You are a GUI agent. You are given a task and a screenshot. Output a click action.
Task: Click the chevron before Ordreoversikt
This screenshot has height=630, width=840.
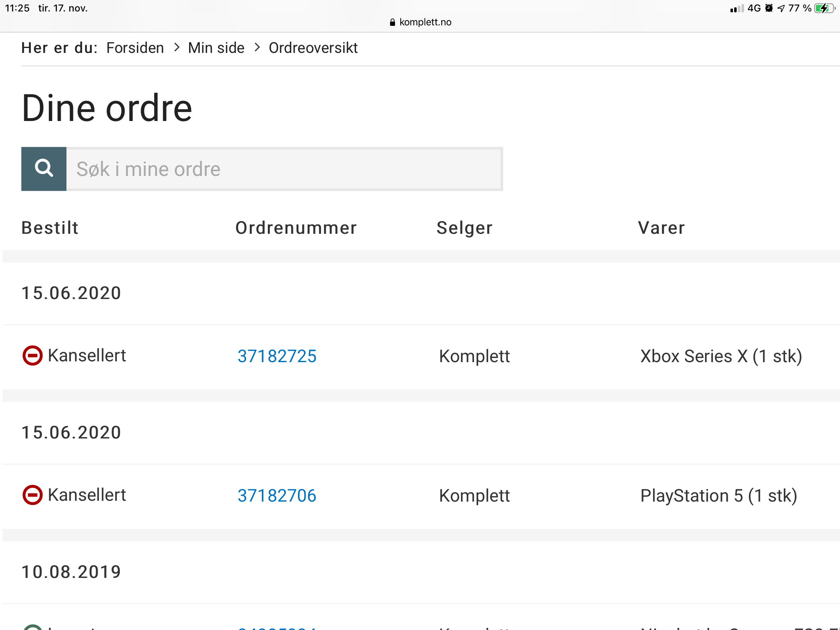pyautogui.click(x=257, y=48)
